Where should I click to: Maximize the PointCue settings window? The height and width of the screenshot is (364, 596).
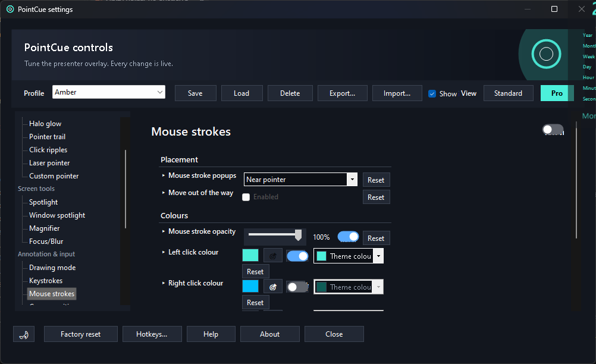click(554, 9)
